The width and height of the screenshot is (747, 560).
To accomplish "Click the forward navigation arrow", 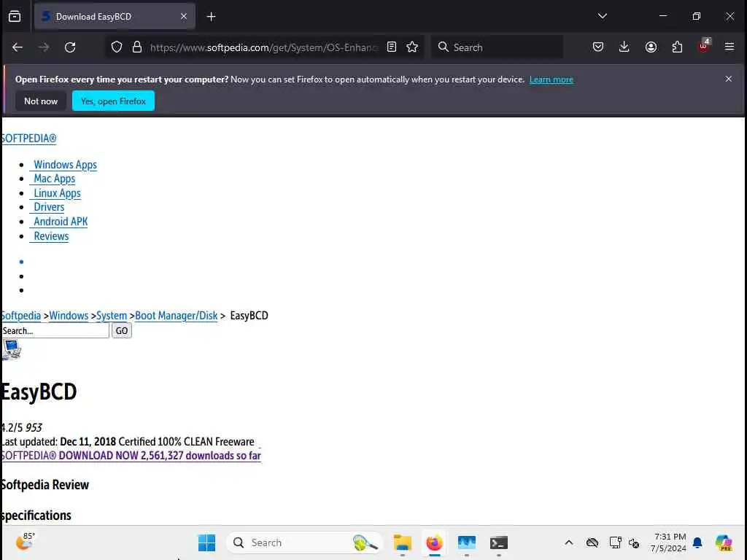I will [x=44, y=47].
